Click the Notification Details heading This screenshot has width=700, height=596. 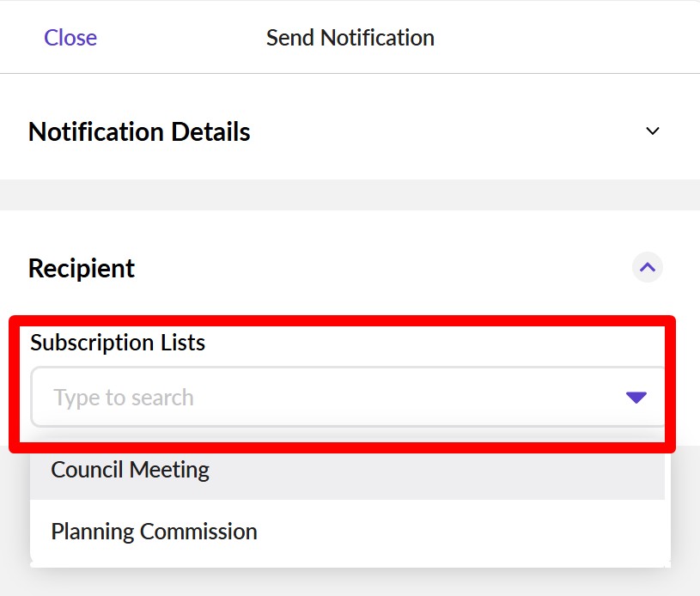click(x=139, y=132)
